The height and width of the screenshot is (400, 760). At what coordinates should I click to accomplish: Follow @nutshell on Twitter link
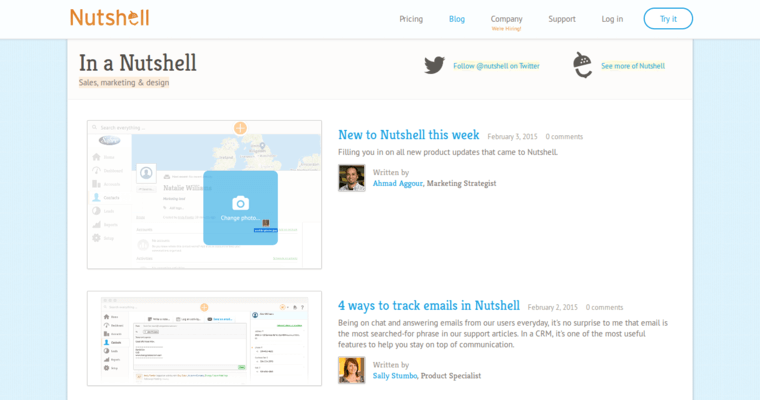click(x=496, y=66)
